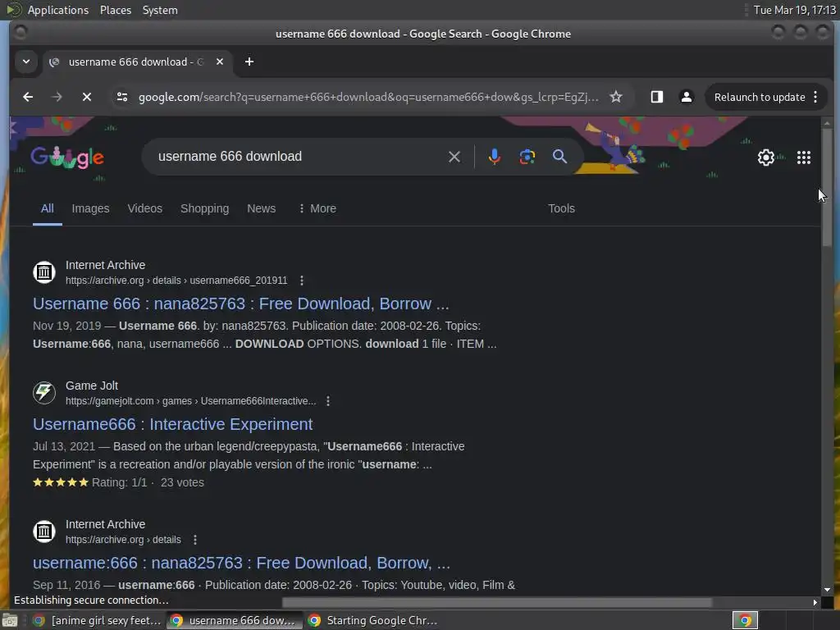Clear the search box text

(x=454, y=157)
